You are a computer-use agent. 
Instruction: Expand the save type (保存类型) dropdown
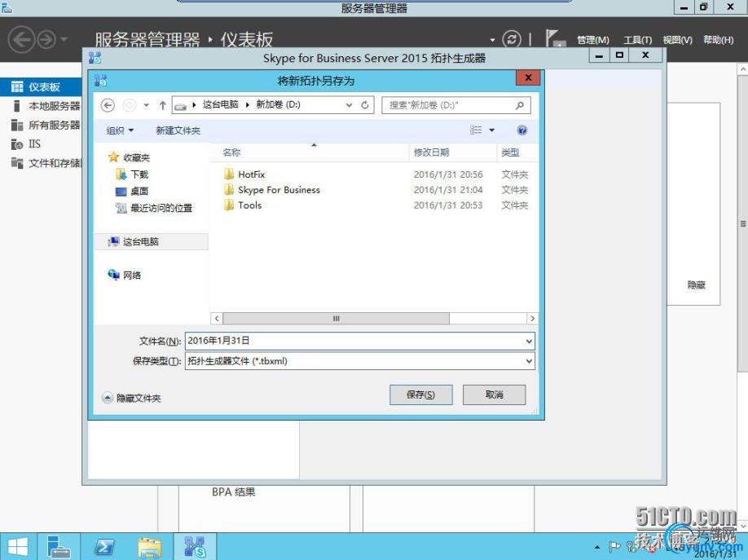coord(529,361)
